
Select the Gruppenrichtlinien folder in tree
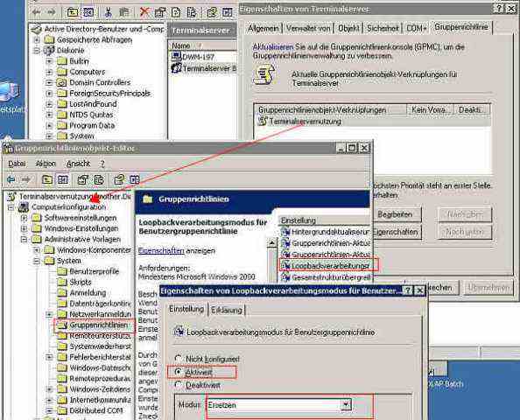coord(95,325)
